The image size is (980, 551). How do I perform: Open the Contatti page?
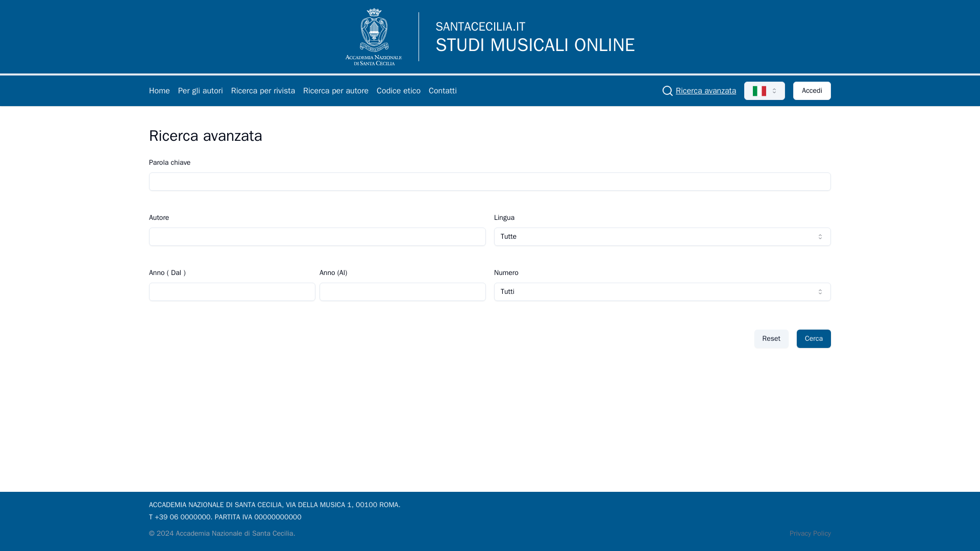[x=443, y=91]
